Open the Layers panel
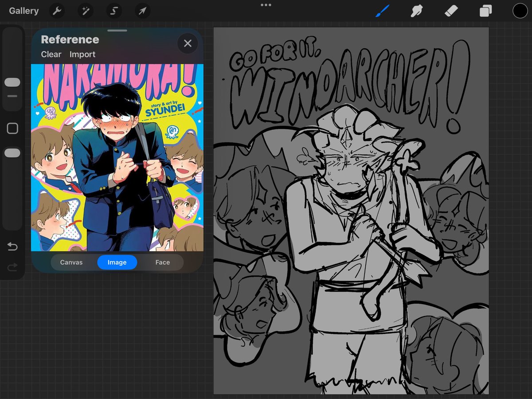 click(x=486, y=11)
